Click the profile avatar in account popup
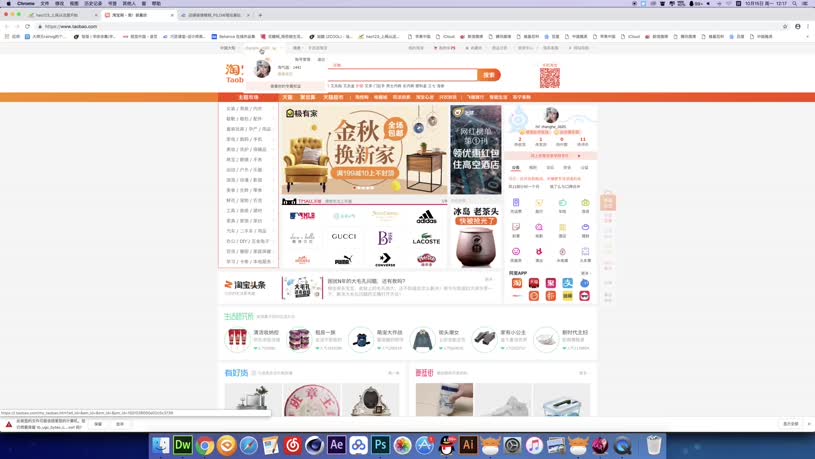This screenshot has height=459, width=815. 262,69
